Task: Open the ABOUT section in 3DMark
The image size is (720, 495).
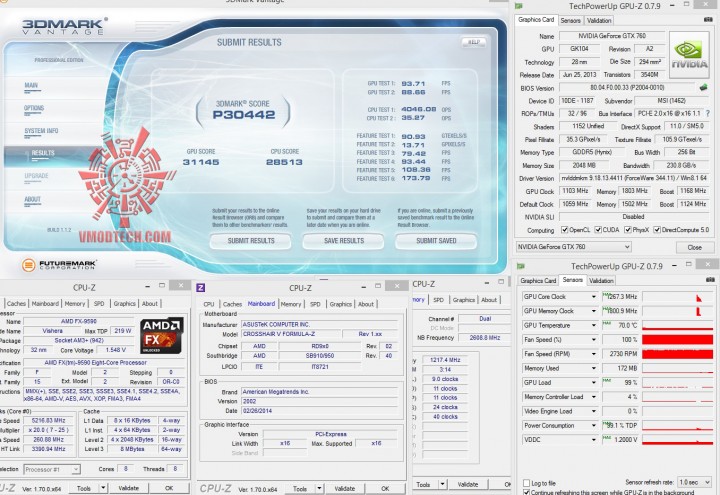Action: point(33,199)
